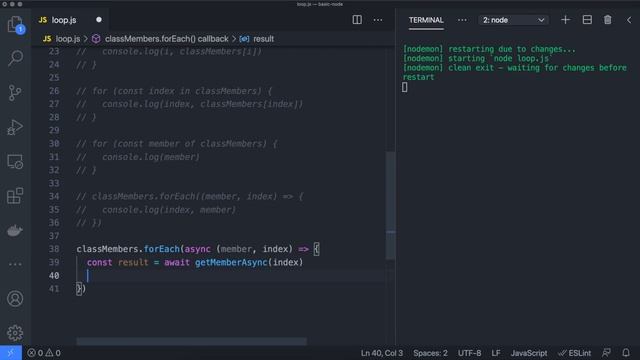Click the 'clean exit - waiting for changes' terminal line
The image size is (640, 360).
point(514,68)
